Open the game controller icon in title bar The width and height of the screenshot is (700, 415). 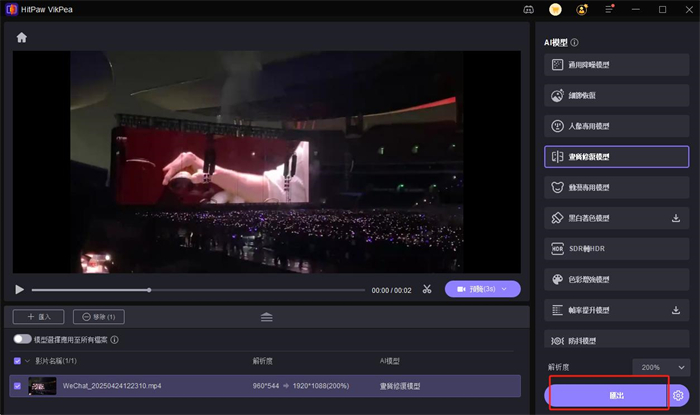(528, 9)
